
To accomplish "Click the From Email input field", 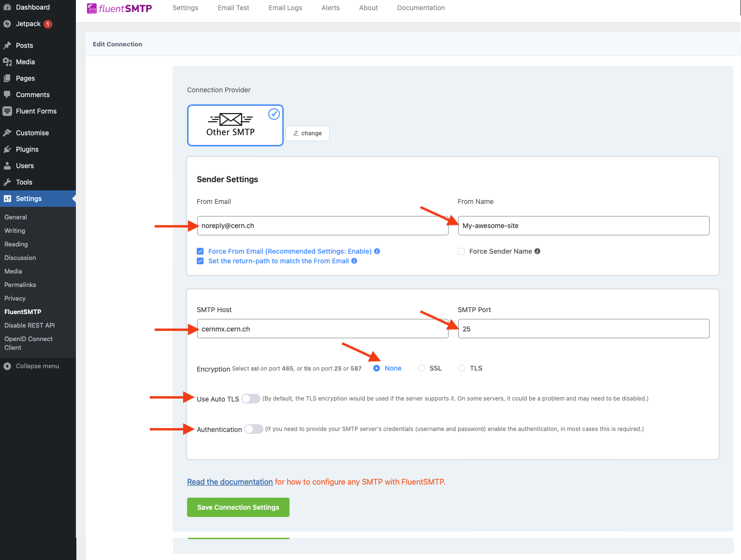I will point(322,226).
